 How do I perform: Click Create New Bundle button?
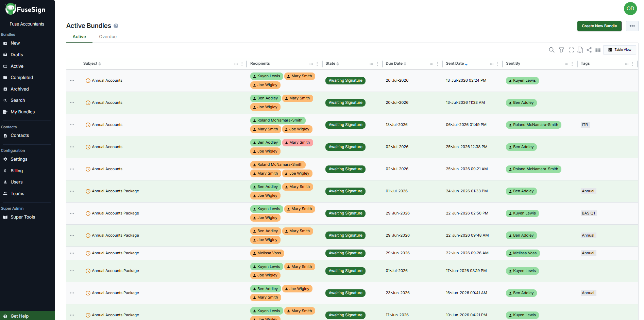click(599, 26)
